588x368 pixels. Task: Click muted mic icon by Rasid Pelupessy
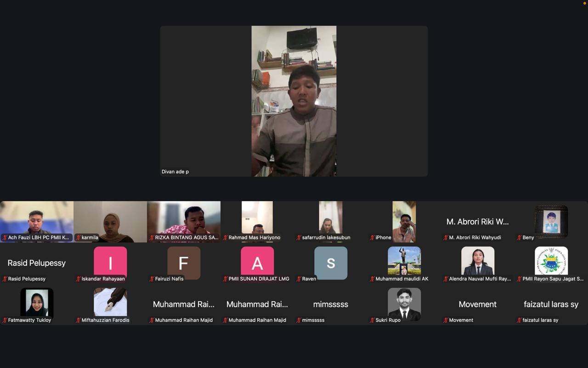[x=5, y=279]
